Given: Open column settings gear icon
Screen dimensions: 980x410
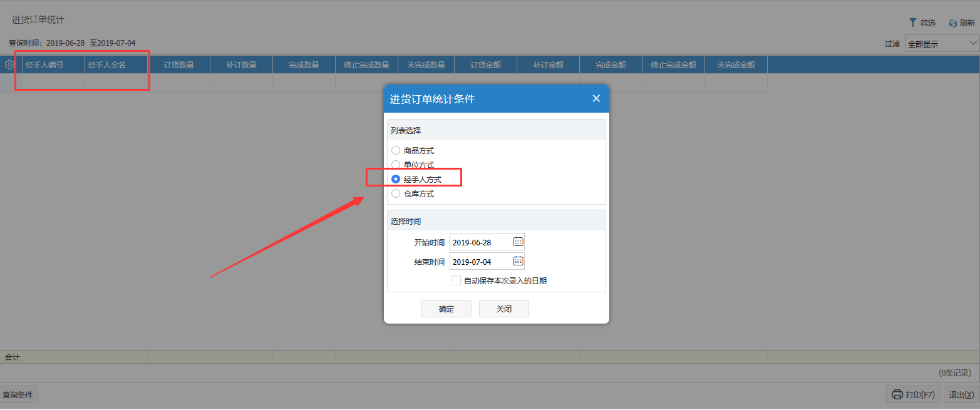Looking at the screenshot, I should [9, 64].
